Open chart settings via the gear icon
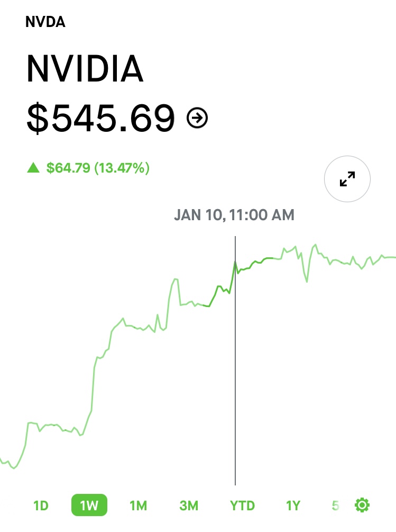Viewport: 396px width, 532px height. tap(362, 505)
